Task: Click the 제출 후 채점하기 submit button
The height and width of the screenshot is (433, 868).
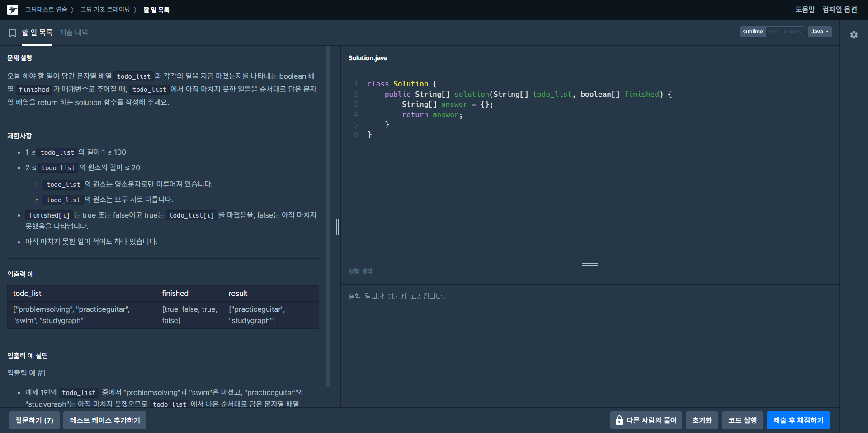Action: coord(798,420)
